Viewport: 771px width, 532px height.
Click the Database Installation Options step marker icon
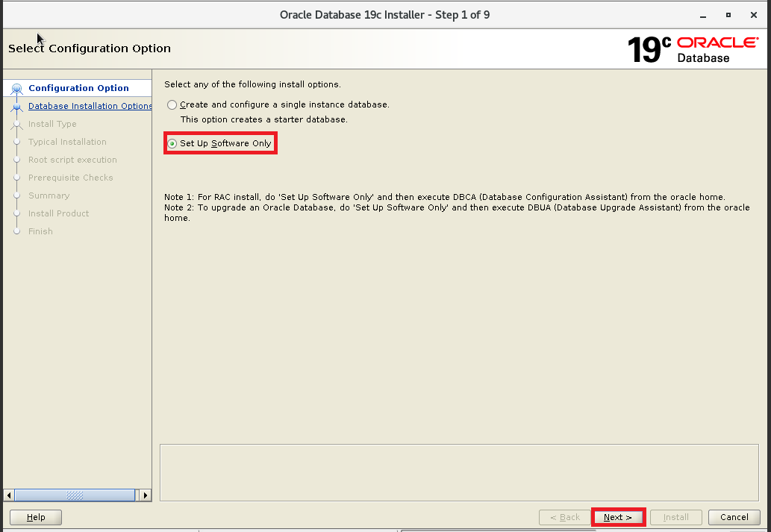click(x=16, y=107)
